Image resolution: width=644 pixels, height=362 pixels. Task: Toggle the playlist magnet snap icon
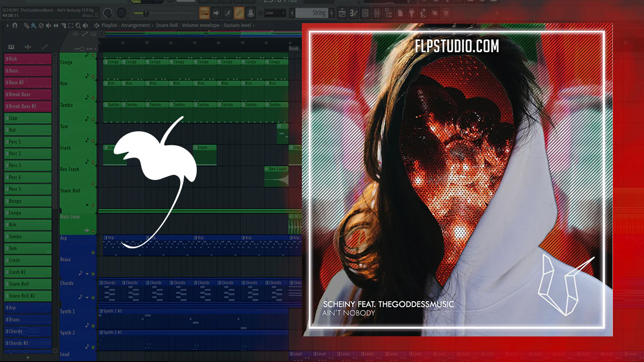coord(15,25)
